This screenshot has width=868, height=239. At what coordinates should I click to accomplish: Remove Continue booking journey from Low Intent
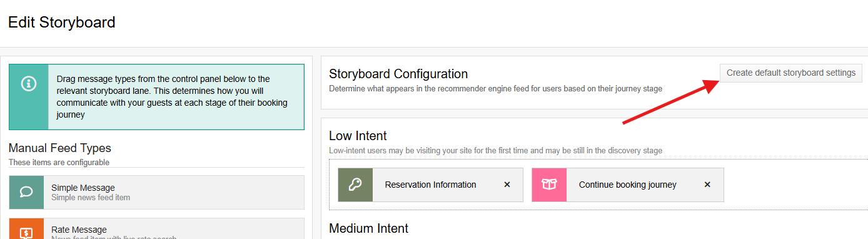707,185
